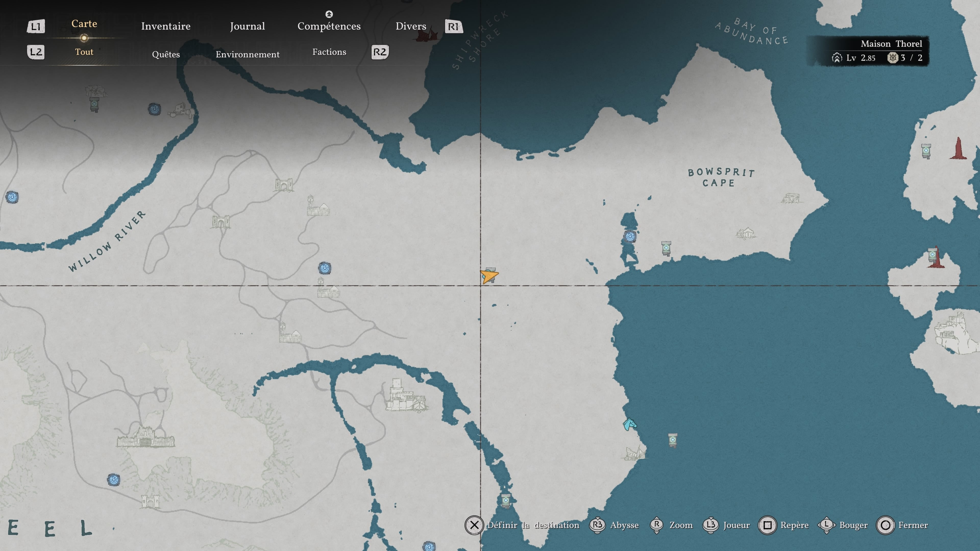Viewport: 980px width, 551px height.
Task: Click the L3 stick icon for Joueur
Action: pyautogui.click(x=710, y=525)
